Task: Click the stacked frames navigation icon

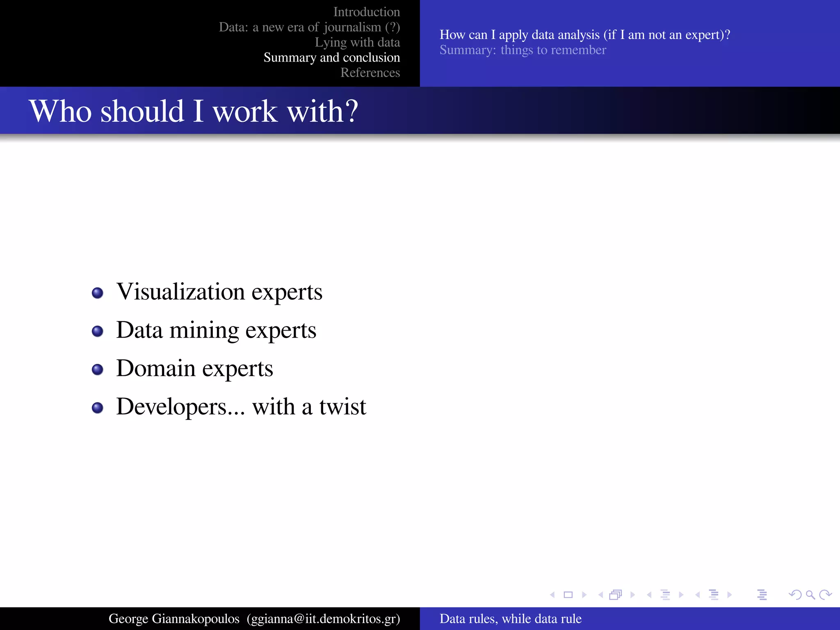Action: point(616,595)
